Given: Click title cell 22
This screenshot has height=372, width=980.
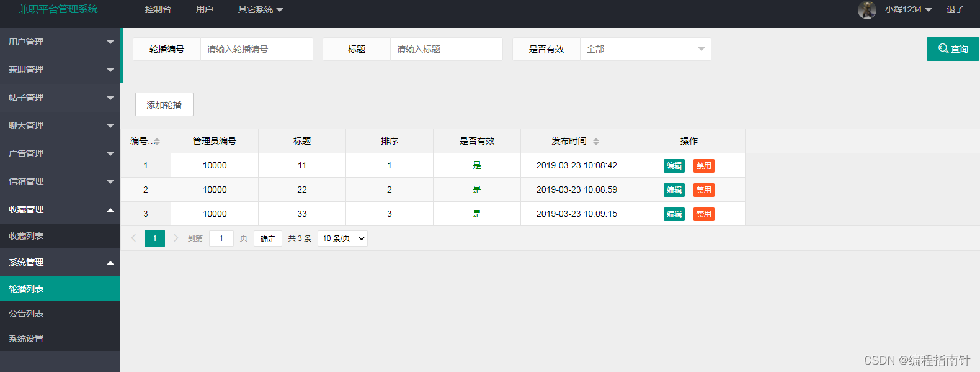Looking at the screenshot, I should click(302, 189).
